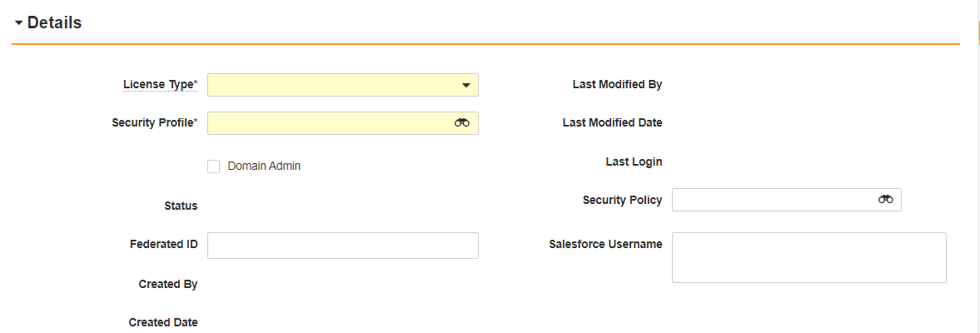Screen dimensions: 980x333
Task: Select the Federated ID label
Action: point(163,245)
